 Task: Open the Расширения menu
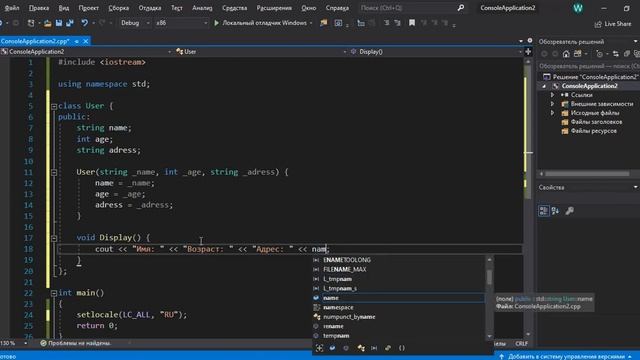coord(274,8)
